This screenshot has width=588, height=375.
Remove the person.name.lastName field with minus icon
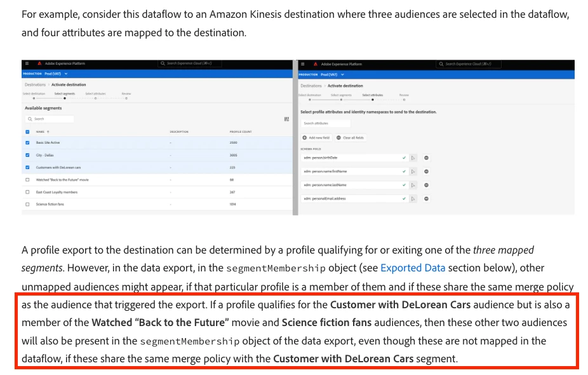click(x=426, y=185)
